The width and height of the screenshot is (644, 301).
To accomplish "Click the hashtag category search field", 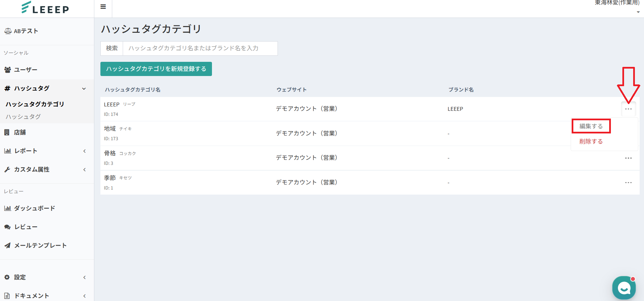I will pos(200,48).
